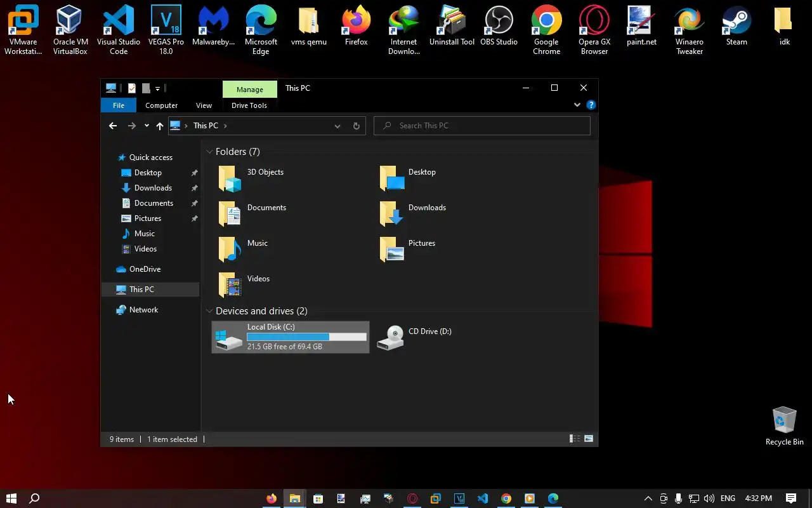Open Documents in navigation pane
This screenshot has height=508, width=812.
click(154, 203)
